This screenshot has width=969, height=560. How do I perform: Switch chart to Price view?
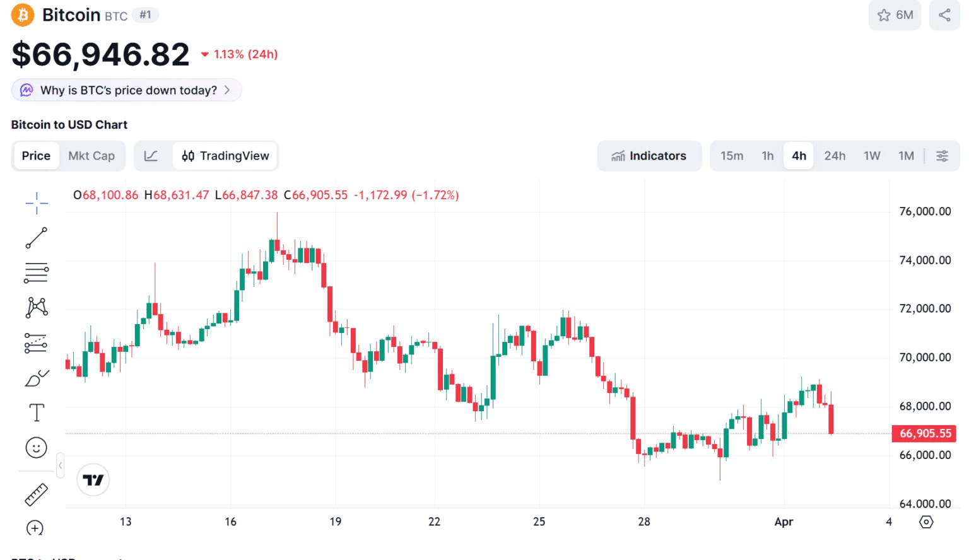pyautogui.click(x=36, y=156)
